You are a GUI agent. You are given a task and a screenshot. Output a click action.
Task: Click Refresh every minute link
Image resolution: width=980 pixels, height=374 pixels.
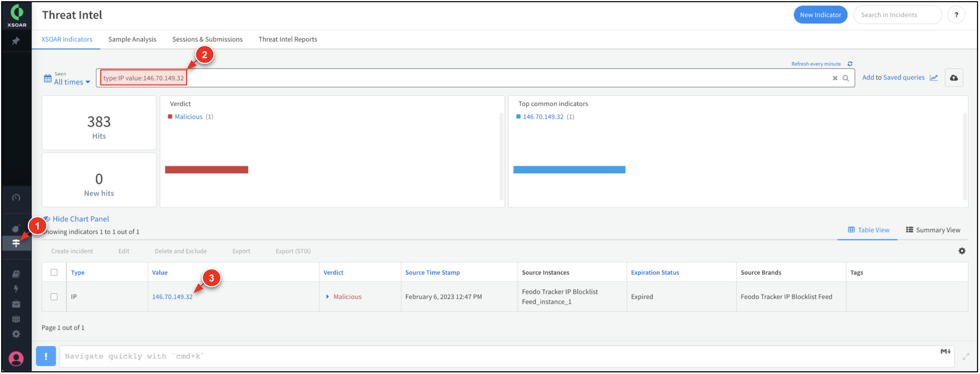pyautogui.click(x=817, y=64)
